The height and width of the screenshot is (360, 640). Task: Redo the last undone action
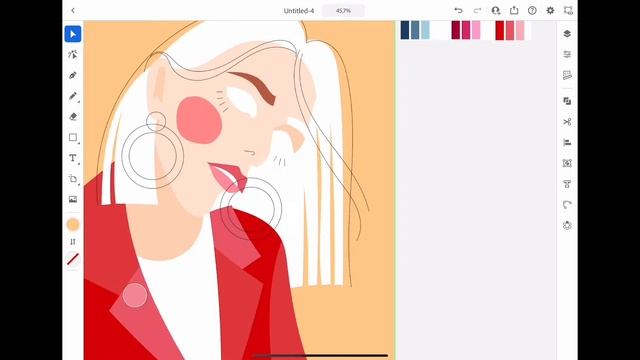[477, 11]
